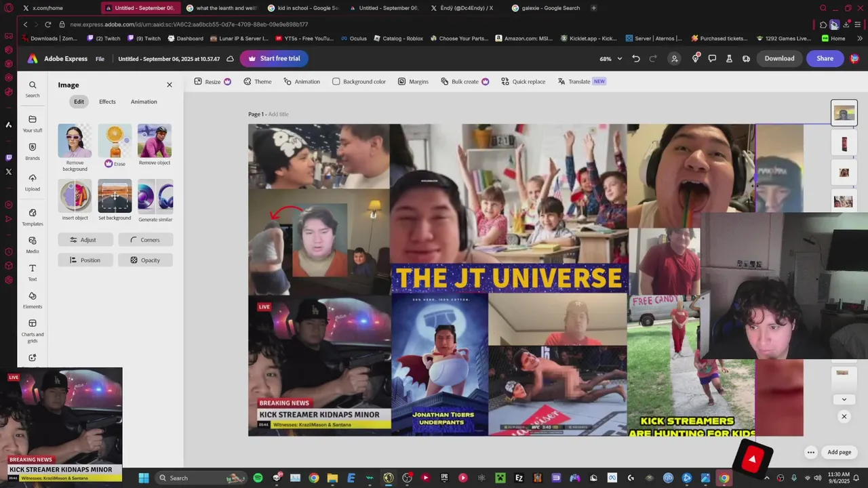Click the Share button
The image size is (868, 488).
coord(825,58)
